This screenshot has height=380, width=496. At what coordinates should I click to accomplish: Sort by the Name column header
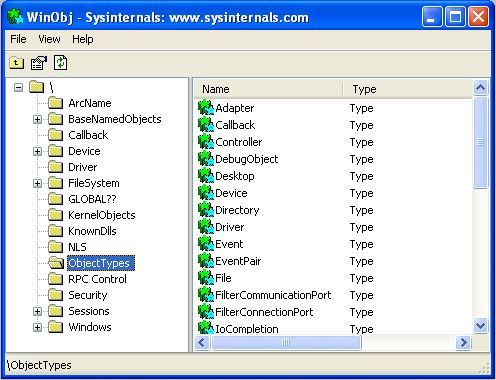click(x=268, y=89)
